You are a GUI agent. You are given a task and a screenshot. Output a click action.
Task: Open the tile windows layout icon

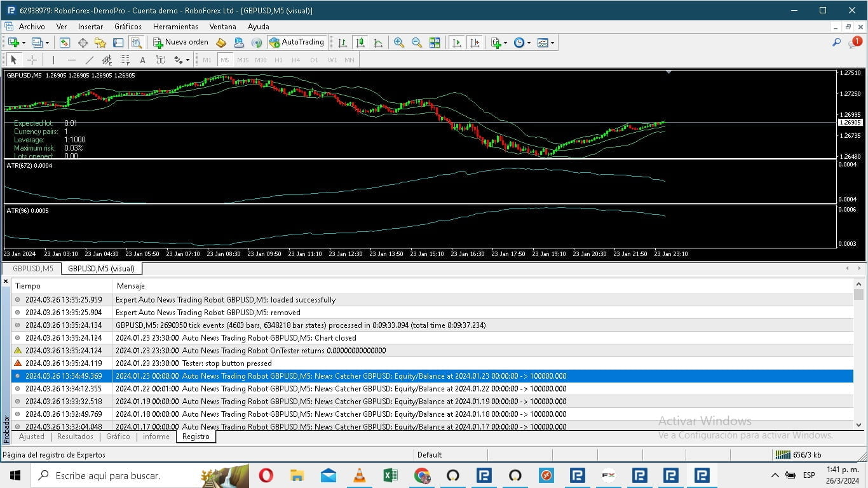point(435,43)
